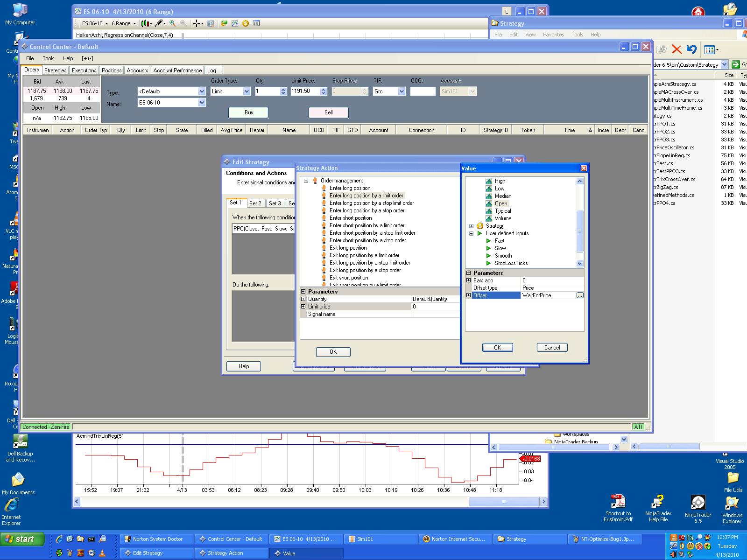Expand the Strategy node in Value tree
This screenshot has width=747, height=560.
click(471, 226)
